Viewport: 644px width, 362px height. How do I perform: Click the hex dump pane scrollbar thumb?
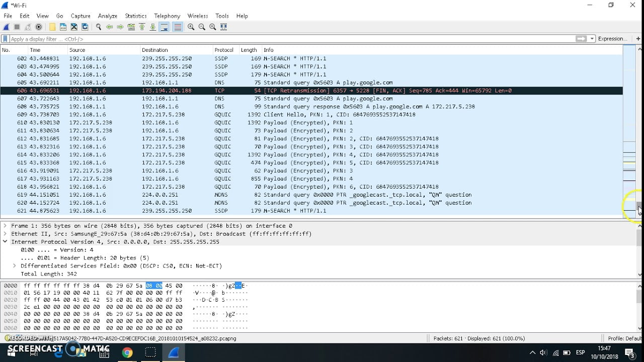[640, 296]
